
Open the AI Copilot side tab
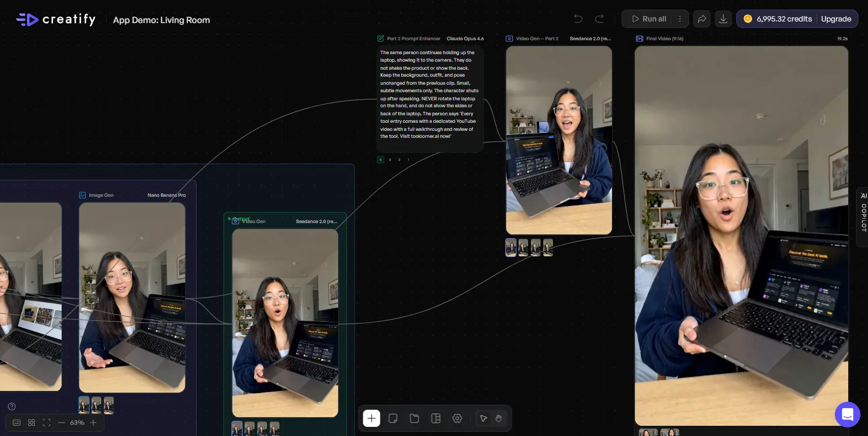coord(863,217)
